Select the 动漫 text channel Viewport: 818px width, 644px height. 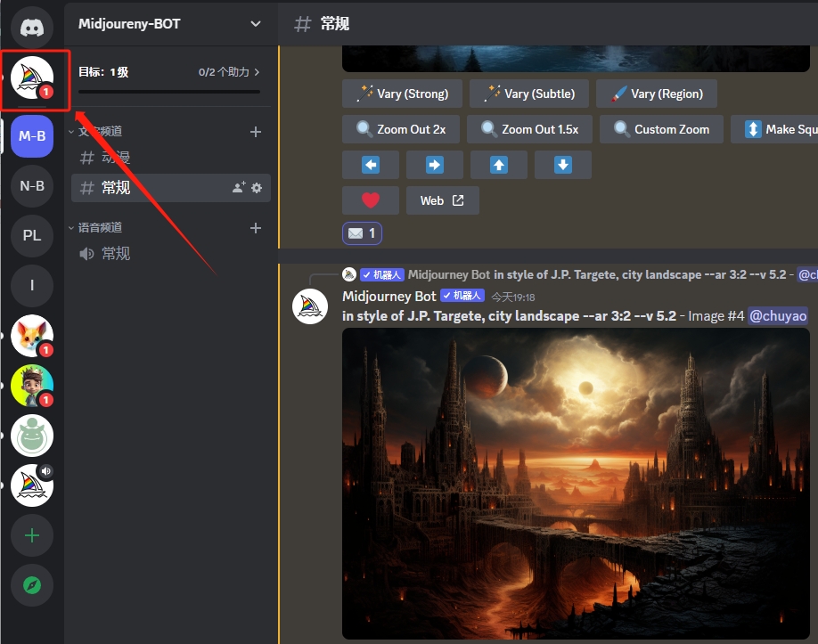pos(116,158)
